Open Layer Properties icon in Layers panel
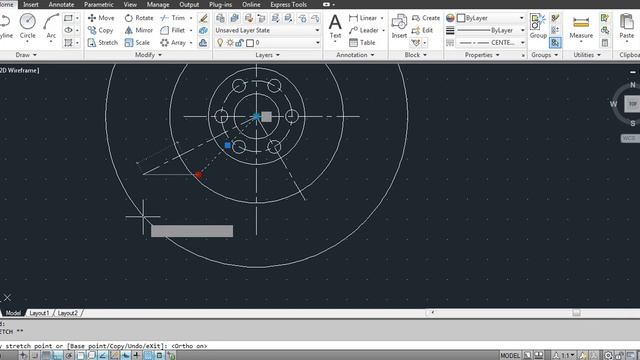 pos(220,18)
